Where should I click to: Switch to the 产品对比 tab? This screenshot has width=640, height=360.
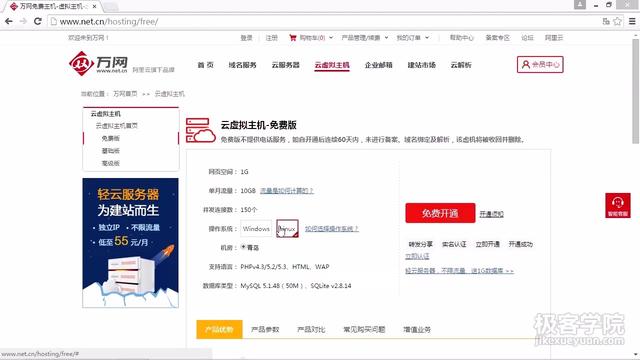click(x=311, y=329)
